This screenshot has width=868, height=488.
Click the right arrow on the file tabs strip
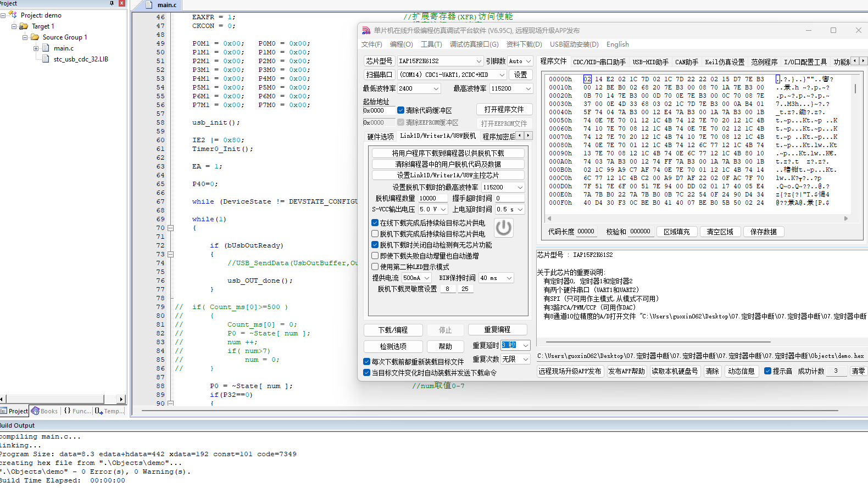tap(863, 61)
